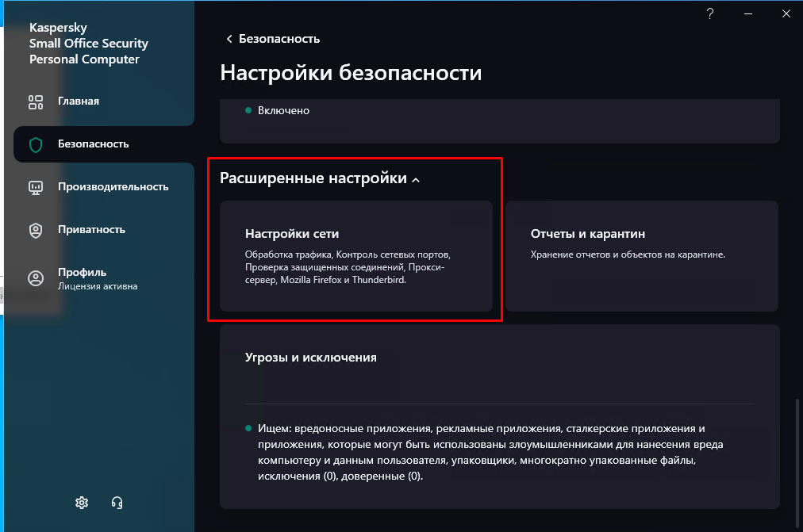Collapse the Расширенные настройки section

416,180
